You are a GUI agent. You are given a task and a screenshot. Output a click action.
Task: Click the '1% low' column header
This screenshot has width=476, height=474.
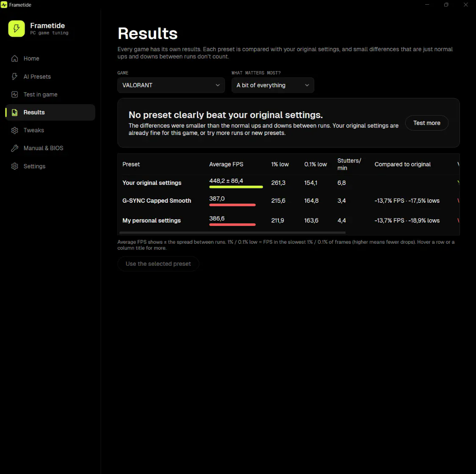pyautogui.click(x=280, y=164)
